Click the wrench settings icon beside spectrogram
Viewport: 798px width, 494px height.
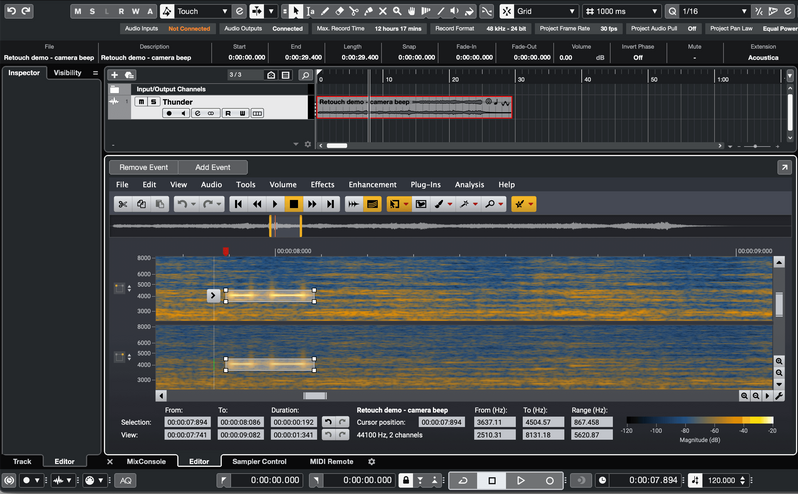(779, 396)
